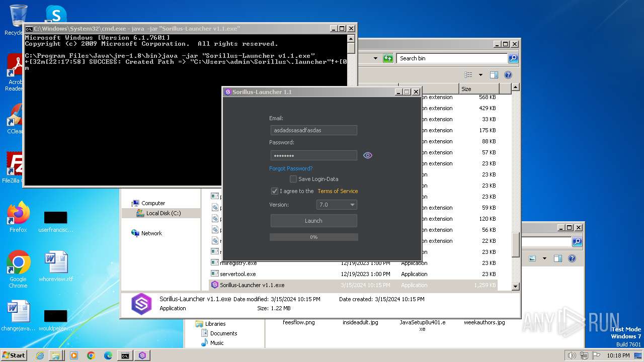Open the Windows Explorer taskbar button
The height and width of the screenshot is (362, 644).
56,355
